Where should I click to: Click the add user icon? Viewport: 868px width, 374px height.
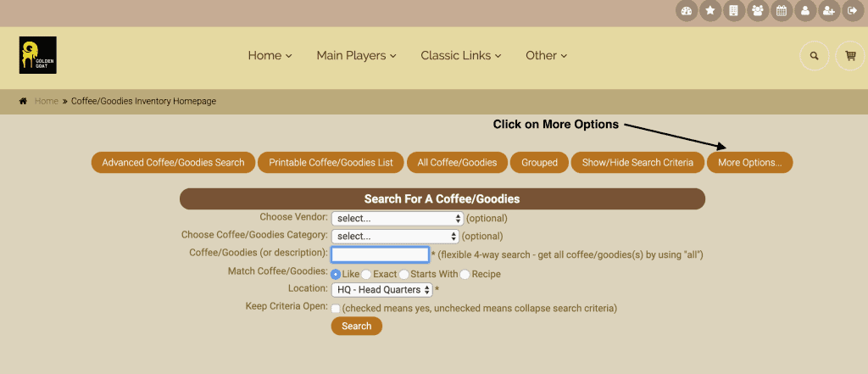[x=829, y=11]
